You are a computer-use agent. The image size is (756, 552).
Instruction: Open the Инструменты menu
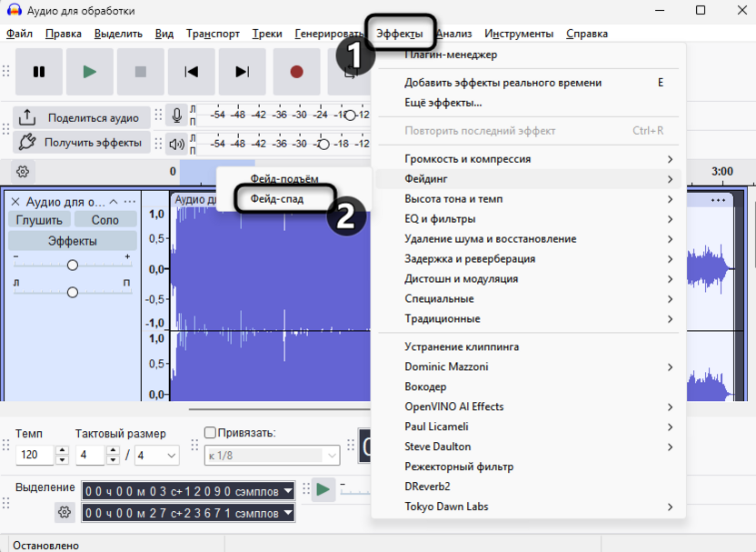click(519, 34)
